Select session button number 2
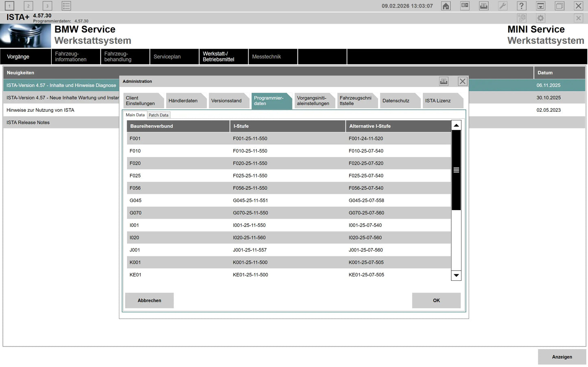This screenshot has height=367, width=588. pyautogui.click(x=28, y=6)
